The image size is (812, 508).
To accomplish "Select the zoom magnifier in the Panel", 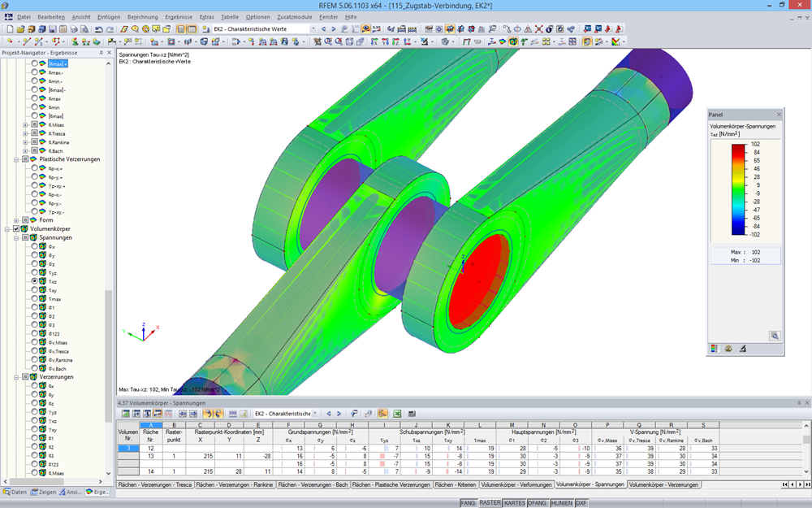I will [x=775, y=336].
